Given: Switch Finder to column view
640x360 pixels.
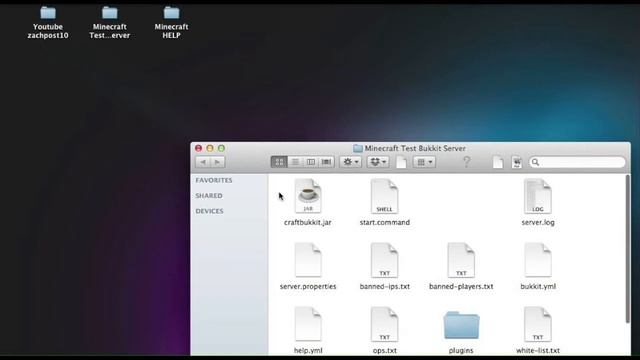Looking at the screenshot, I should pos(311,162).
